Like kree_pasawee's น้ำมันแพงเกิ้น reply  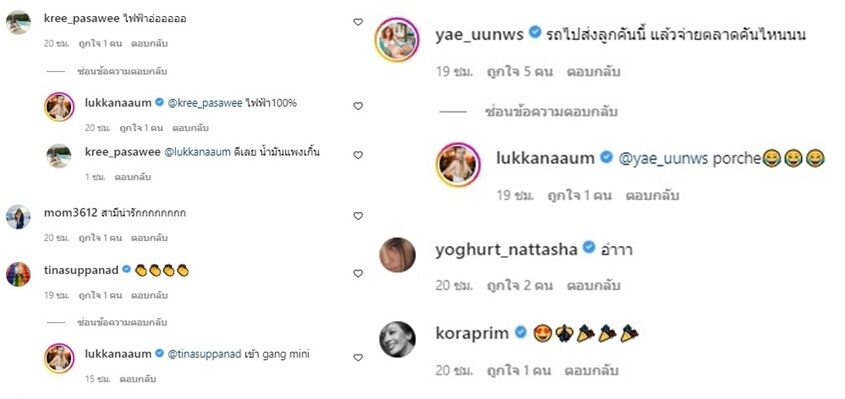(x=357, y=155)
